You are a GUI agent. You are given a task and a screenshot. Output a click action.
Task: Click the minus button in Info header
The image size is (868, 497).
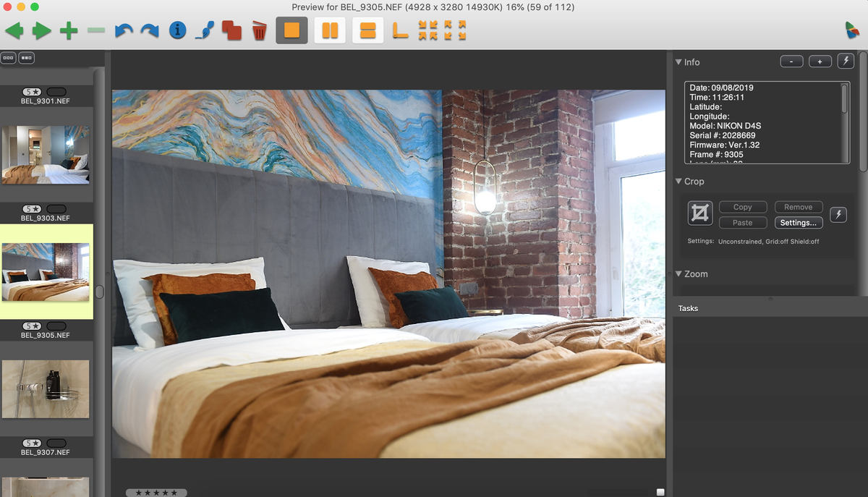click(791, 61)
